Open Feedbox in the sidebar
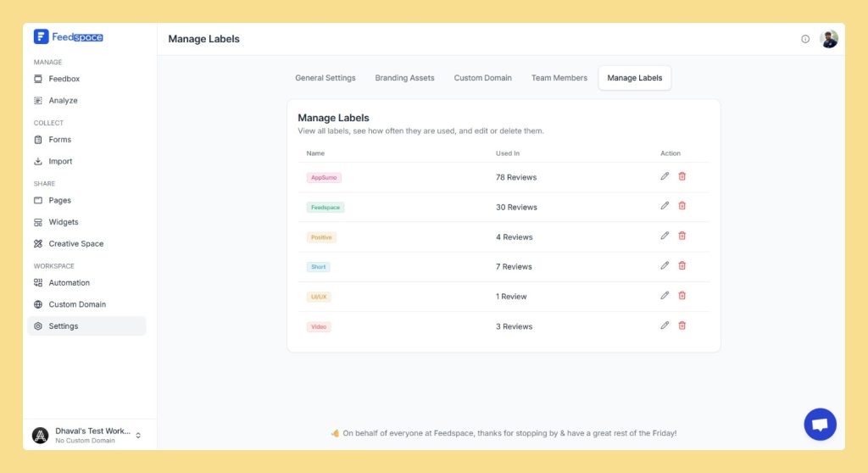Image resolution: width=868 pixels, height=473 pixels. (x=64, y=79)
